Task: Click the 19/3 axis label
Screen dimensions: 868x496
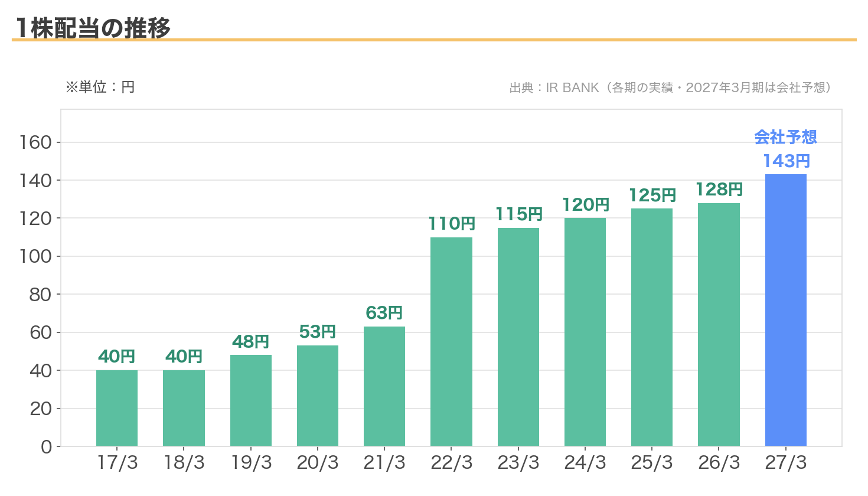Action: point(251,462)
